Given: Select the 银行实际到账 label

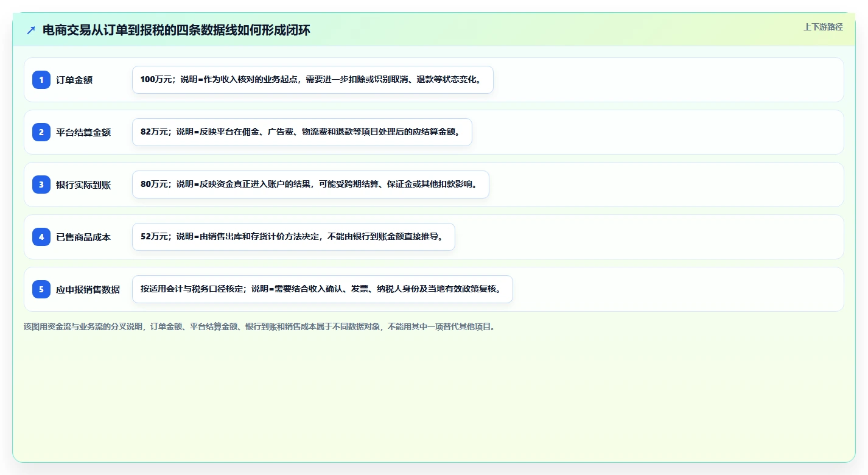Looking at the screenshot, I should click(x=83, y=185).
